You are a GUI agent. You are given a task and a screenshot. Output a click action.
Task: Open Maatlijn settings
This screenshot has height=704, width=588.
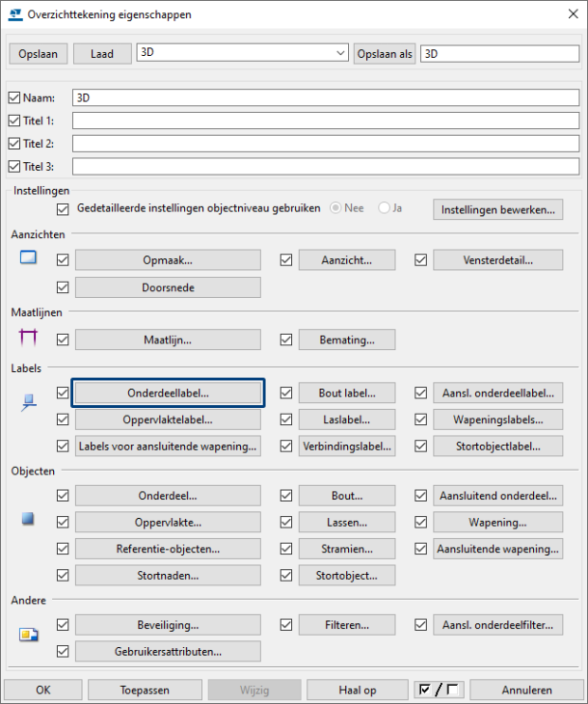(x=168, y=339)
